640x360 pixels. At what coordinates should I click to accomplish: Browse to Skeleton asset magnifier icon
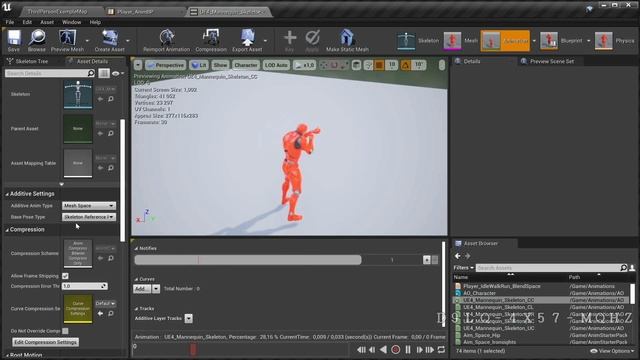pyautogui.click(x=111, y=99)
